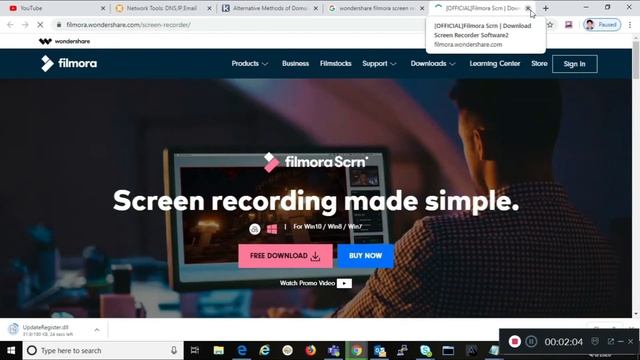Open options for the UpdateRegister.dll download
640x360 pixels.
point(97,330)
